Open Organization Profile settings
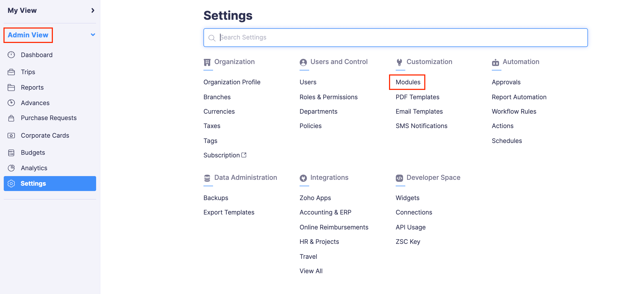 pos(232,82)
